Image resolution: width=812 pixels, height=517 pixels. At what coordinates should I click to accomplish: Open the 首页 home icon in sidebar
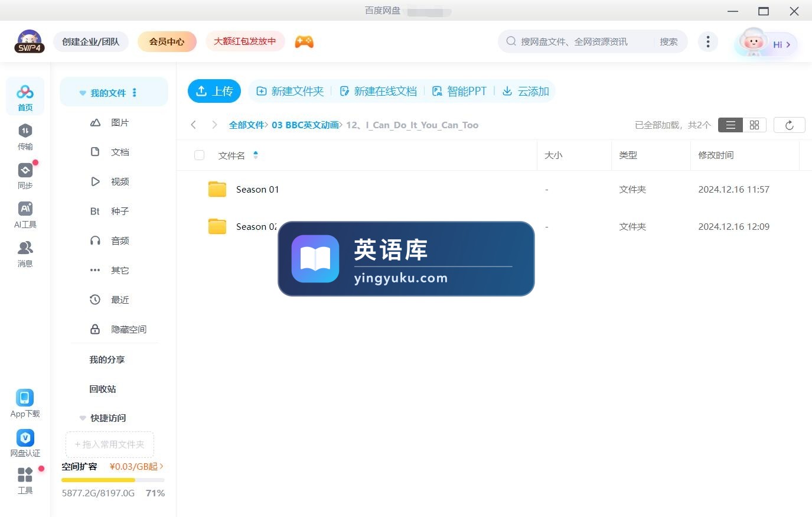25,96
